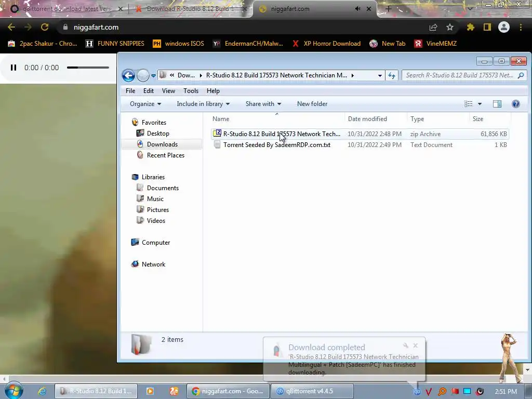The width and height of the screenshot is (532, 399).
Task: Open a new Chrome tab
Action: [x=389, y=9]
